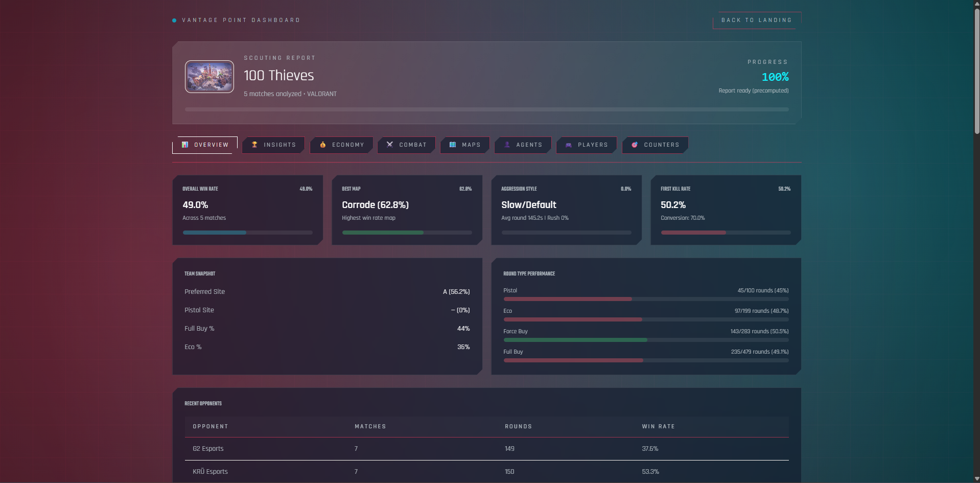980x483 pixels.
Task: Click the Full Buy % value 44%
Action: [463, 329]
